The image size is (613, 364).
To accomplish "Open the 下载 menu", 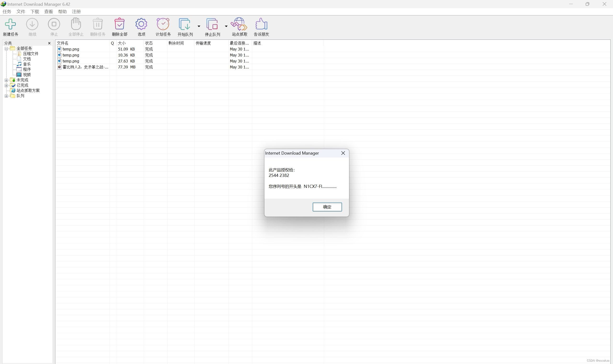I will tap(35, 11).
